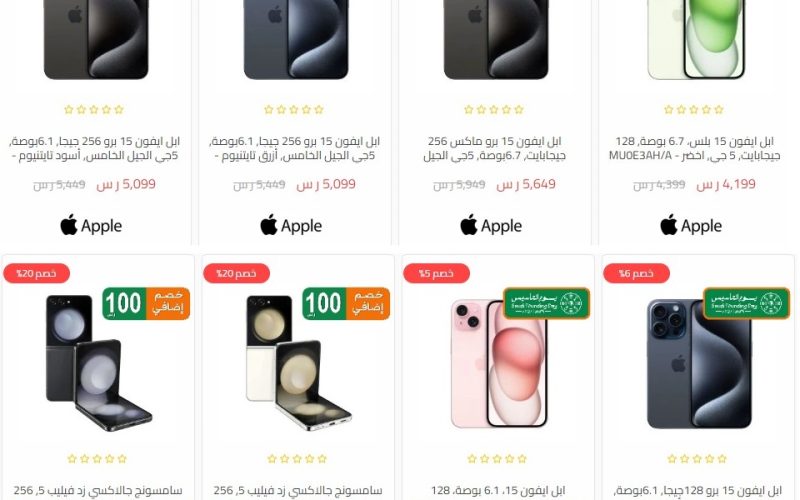This screenshot has width=800, height=500.
Task: Click the 20% discount tag on graphite Galaxy Flip
Action: 36,273
